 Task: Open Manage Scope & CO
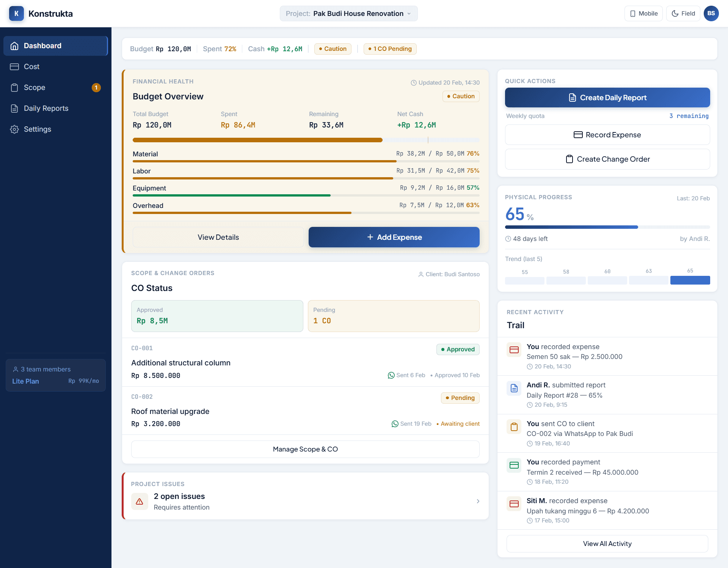305,449
